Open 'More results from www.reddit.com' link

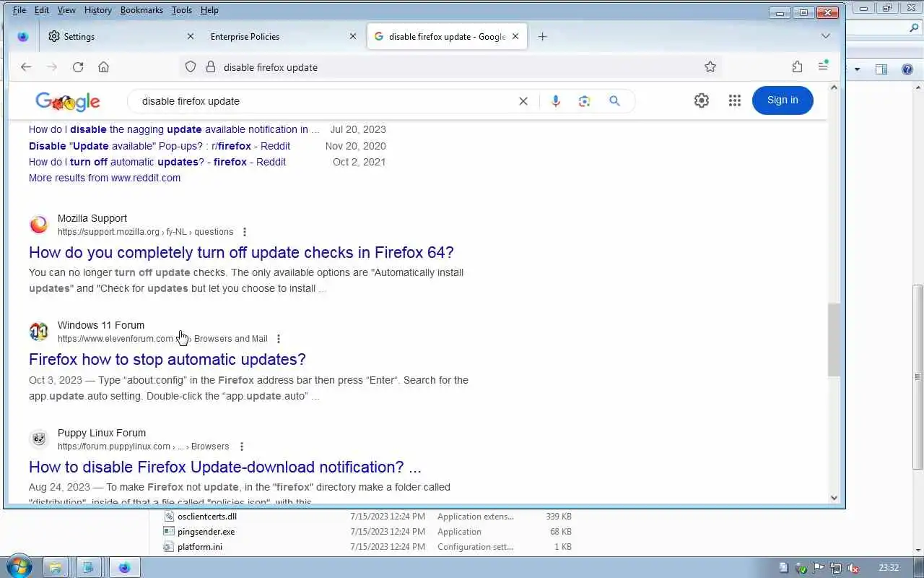coord(105,178)
